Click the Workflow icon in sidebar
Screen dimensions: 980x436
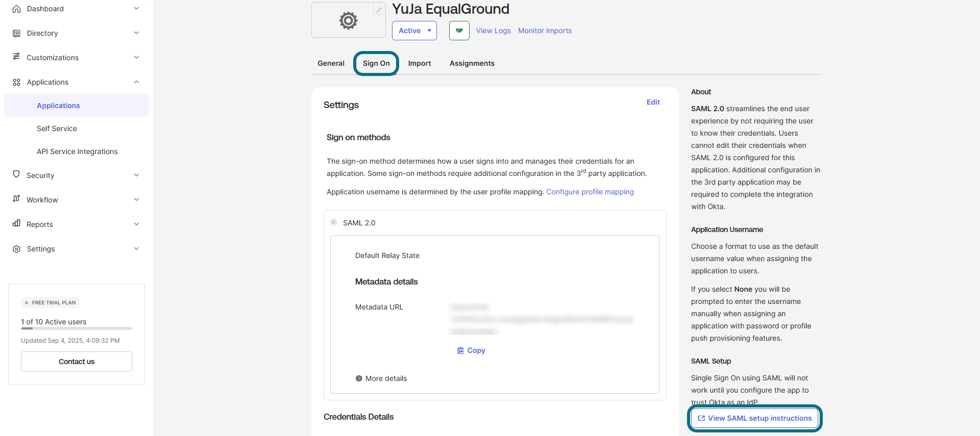point(16,199)
